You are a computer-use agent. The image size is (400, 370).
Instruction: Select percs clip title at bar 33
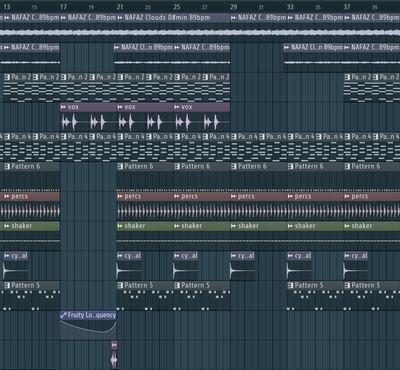point(303,196)
